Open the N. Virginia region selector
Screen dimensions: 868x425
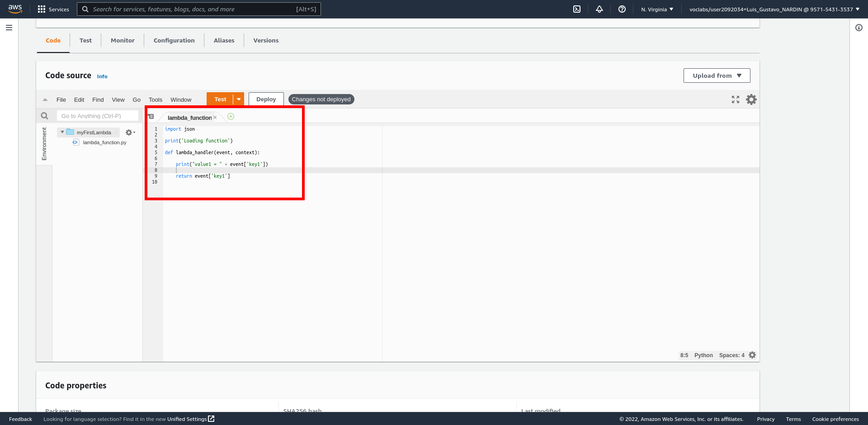pos(657,9)
